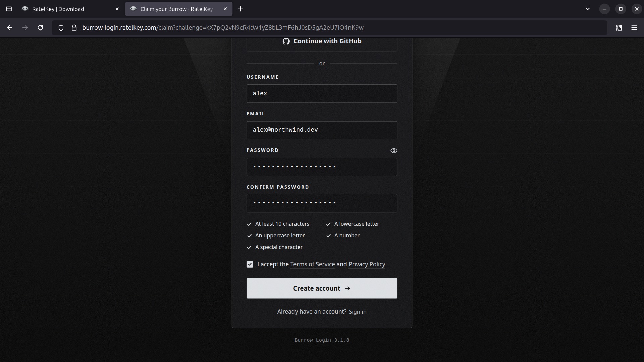
Task: View site security padlock info
Action: 74,28
